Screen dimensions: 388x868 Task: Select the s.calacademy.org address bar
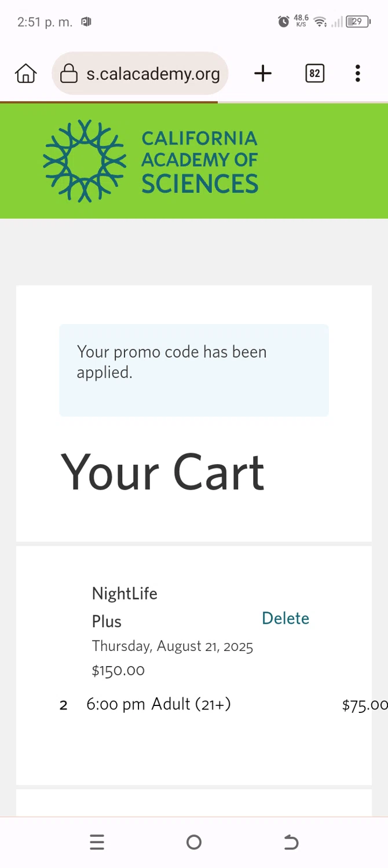tap(140, 73)
